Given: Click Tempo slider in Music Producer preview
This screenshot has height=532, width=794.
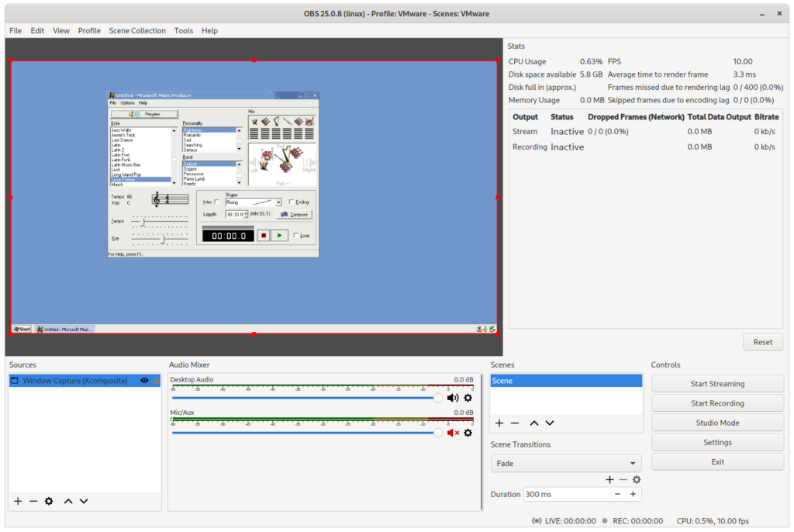Looking at the screenshot, I should coord(160,222).
